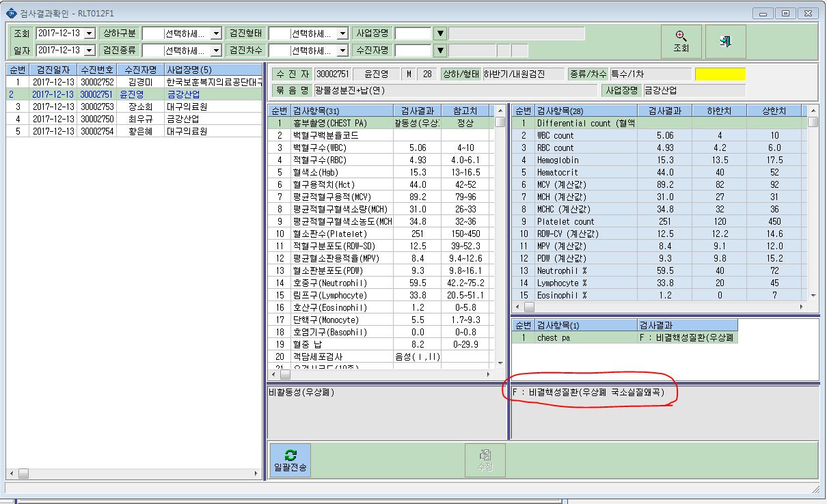
Task: Click the right table vertical scrollbar down arrow
Action: (813, 295)
